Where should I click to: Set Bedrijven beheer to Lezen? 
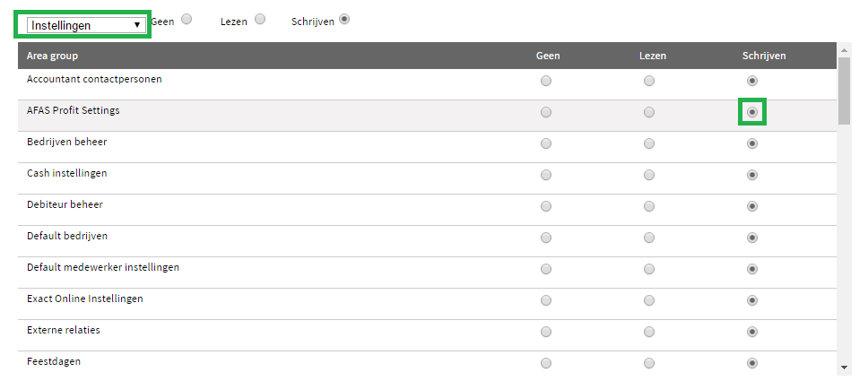[x=649, y=143]
